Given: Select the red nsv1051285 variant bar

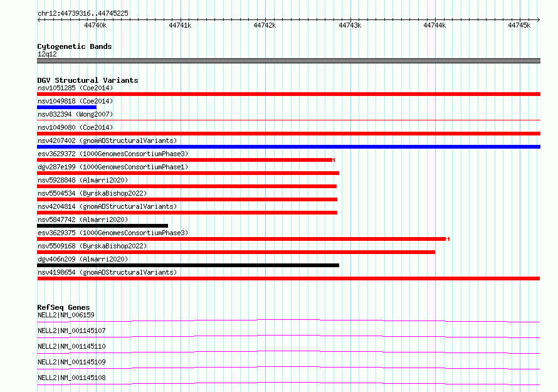Looking at the screenshot, I should 288,94.
